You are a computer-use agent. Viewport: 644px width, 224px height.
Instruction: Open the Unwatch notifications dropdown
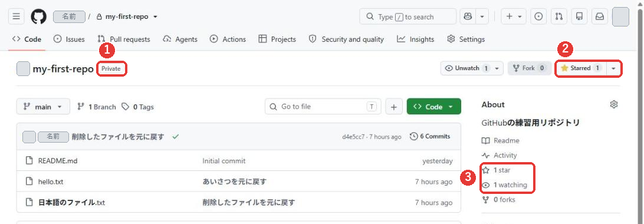(x=472, y=68)
